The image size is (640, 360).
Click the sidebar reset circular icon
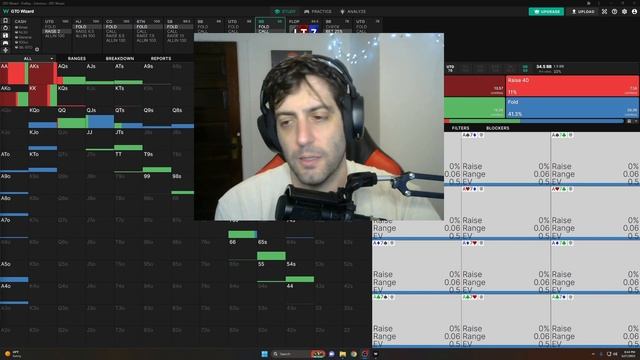pyautogui.click(x=5, y=28)
